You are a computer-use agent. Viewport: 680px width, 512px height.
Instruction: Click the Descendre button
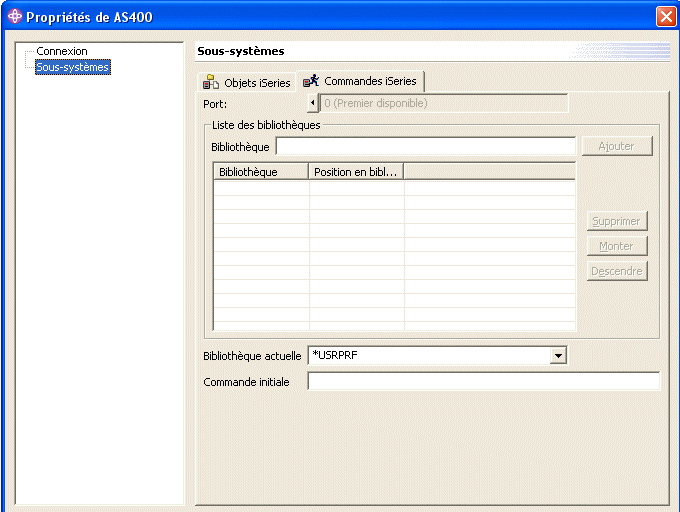(x=617, y=271)
